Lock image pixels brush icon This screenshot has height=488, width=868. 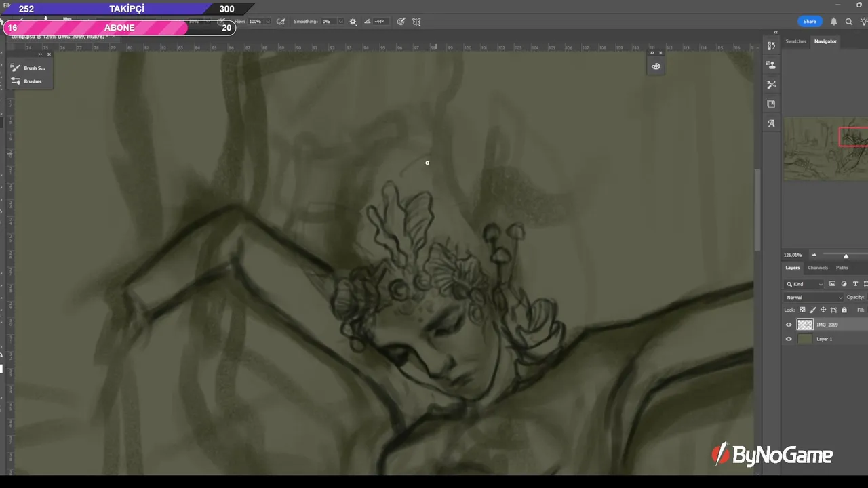pos(813,310)
